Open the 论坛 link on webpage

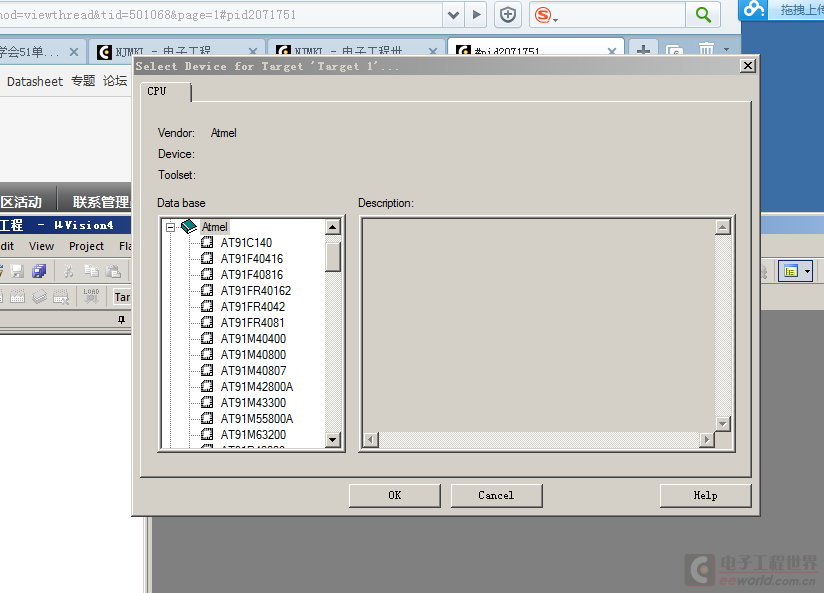[x=115, y=81]
